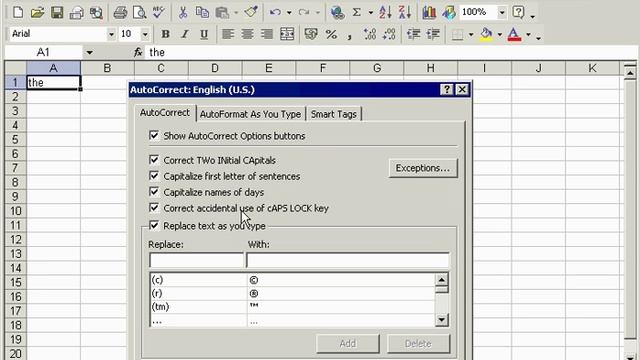Sort descending Z to A
The height and width of the screenshot is (360, 640).
click(x=404, y=13)
